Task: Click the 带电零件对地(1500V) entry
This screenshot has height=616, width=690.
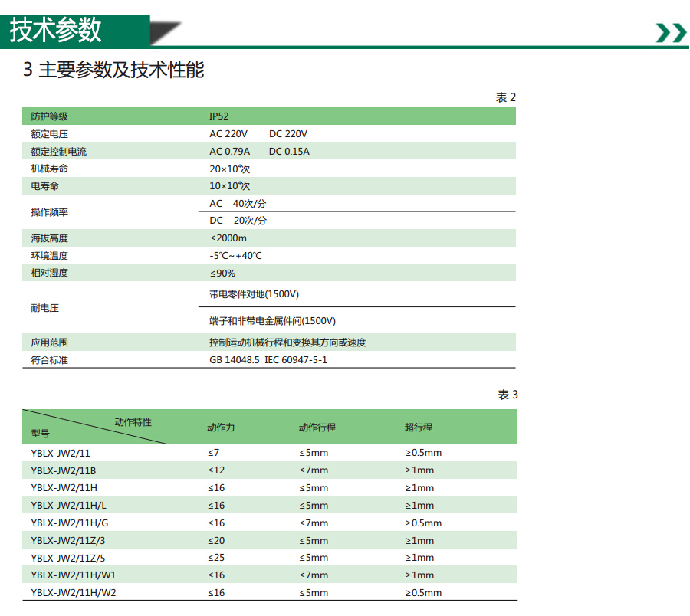Action: click(x=254, y=294)
